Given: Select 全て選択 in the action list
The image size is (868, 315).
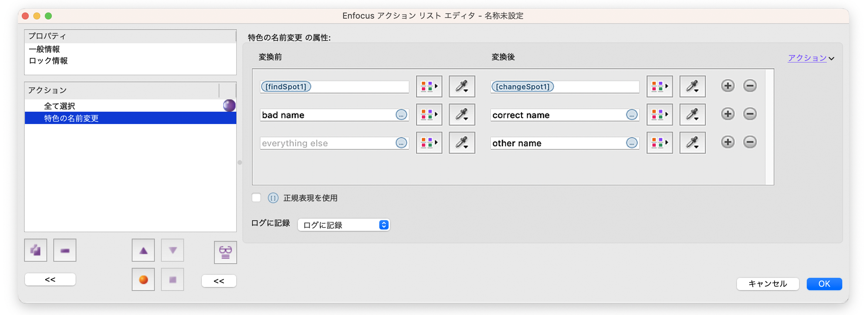Looking at the screenshot, I should (131, 106).
